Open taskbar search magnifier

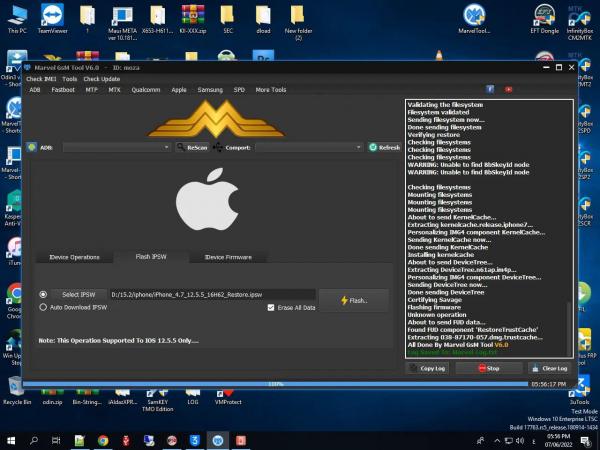[x=34, y=441]
